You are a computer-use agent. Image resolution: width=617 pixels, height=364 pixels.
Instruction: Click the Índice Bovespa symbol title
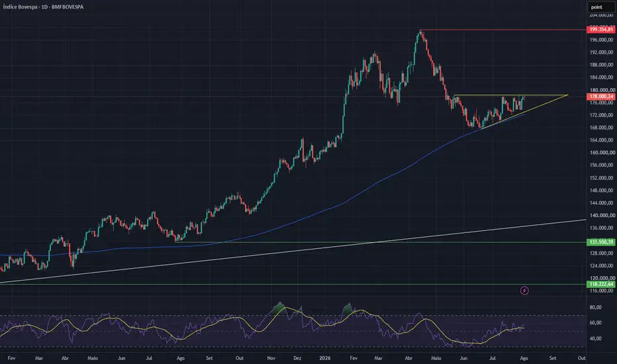click(x=43, y=7)
